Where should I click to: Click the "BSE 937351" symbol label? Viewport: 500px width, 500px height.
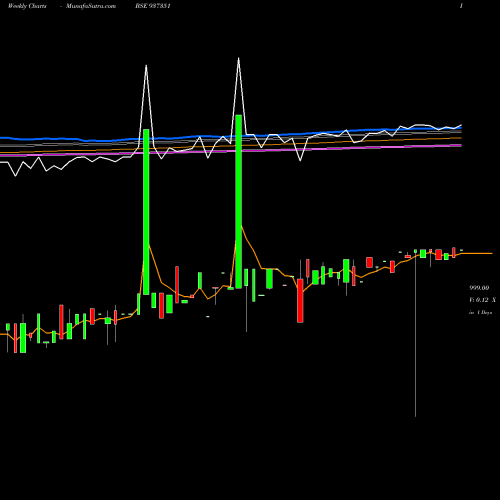[153, 6]
